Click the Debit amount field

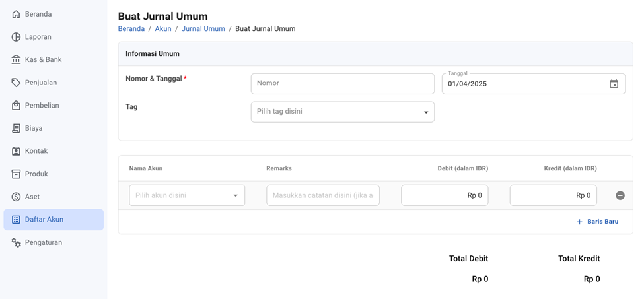tap(444, 195)
